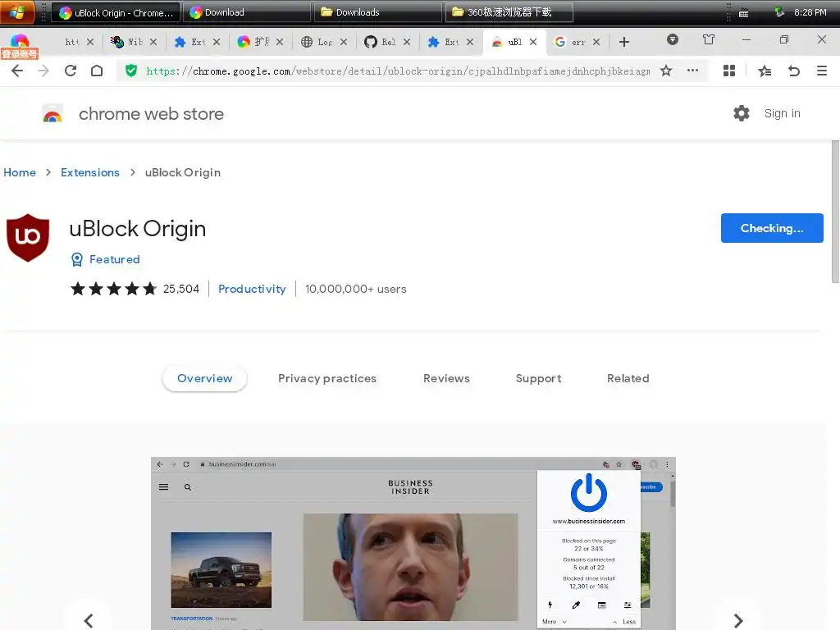Click the browser forward arrow
Viewport: 840px width, 630px height.
(x=43, y=71)
